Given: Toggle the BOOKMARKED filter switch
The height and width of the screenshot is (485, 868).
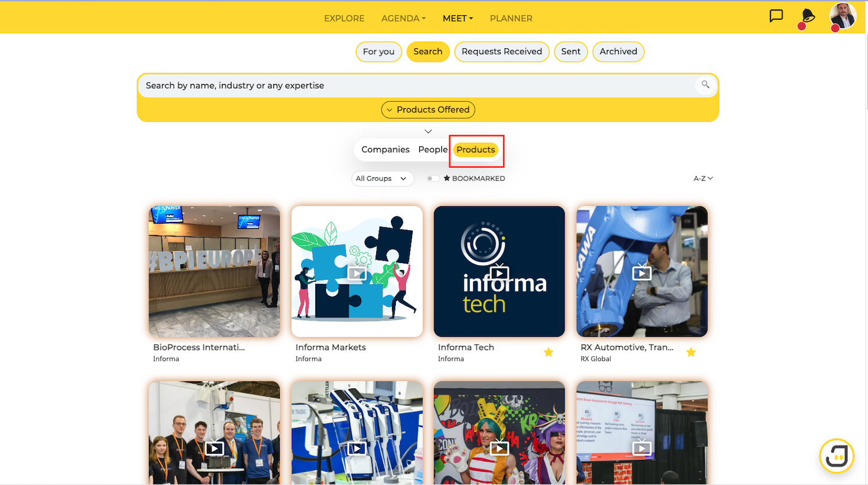Looking at the screenshot, I should 433,178.
